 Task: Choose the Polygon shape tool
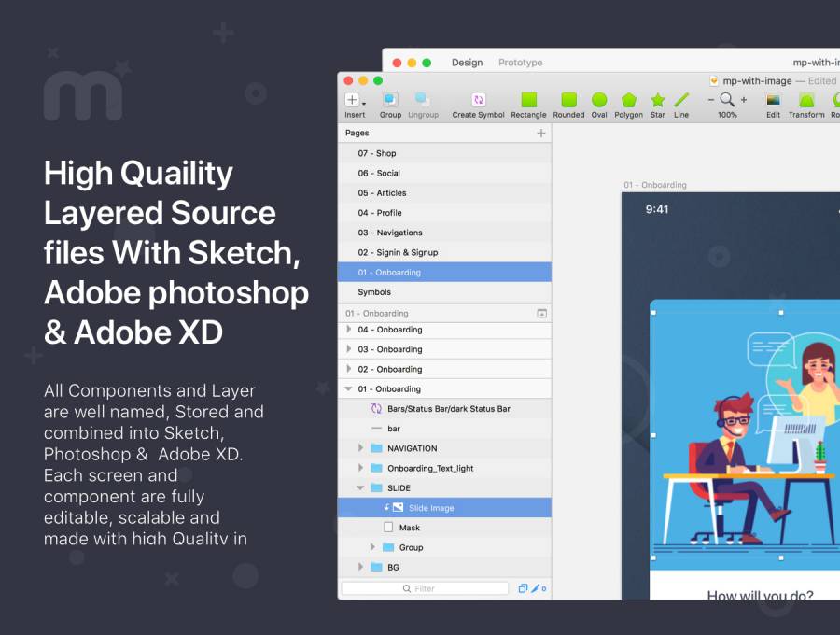[628, 100]
